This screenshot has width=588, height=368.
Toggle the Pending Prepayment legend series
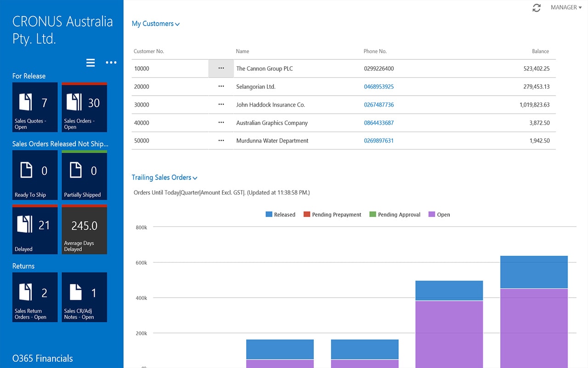coord(333,215)
